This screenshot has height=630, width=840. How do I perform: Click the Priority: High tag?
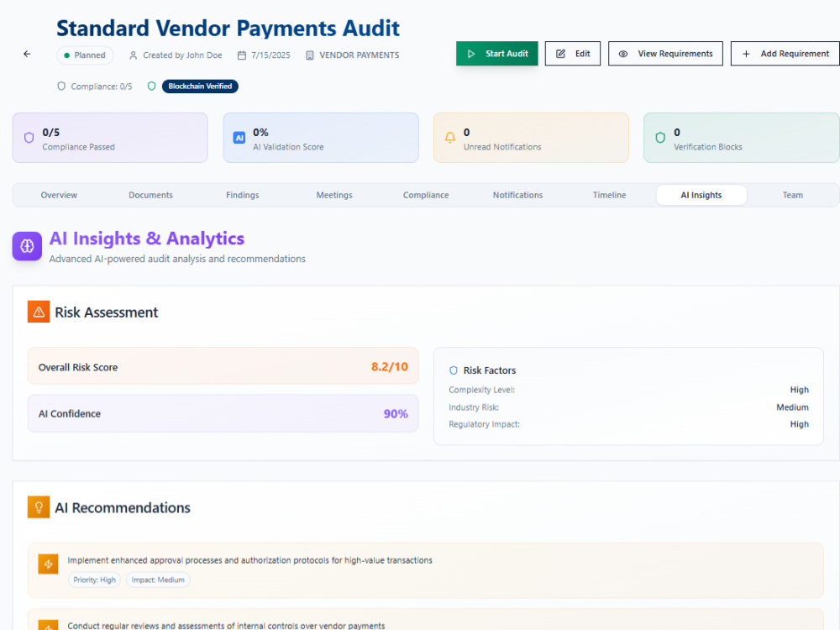pos(94,580)
